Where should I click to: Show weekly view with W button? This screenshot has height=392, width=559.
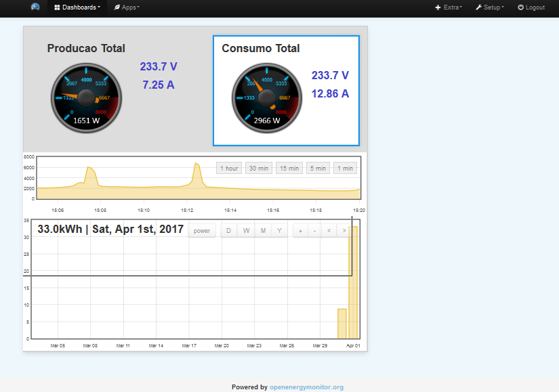[x=246, y=231]
